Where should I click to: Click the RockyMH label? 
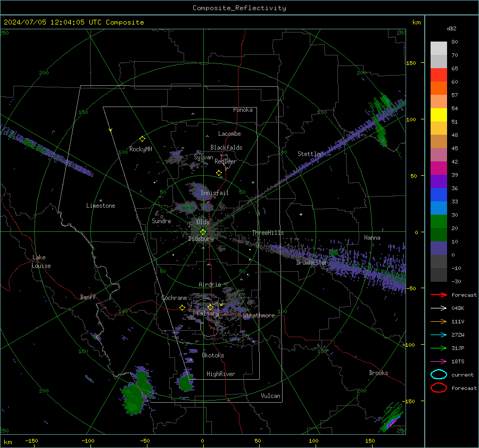141,149
